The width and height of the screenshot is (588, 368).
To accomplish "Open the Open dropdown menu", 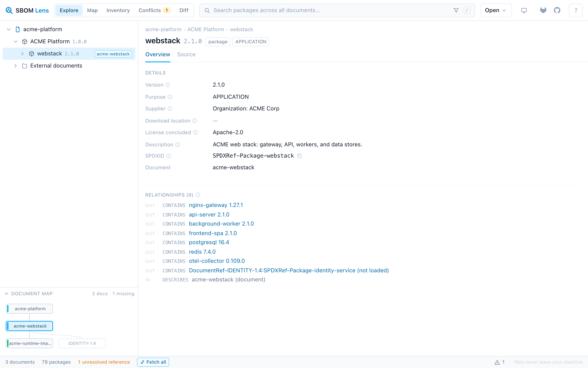I will tap(496, 10).
